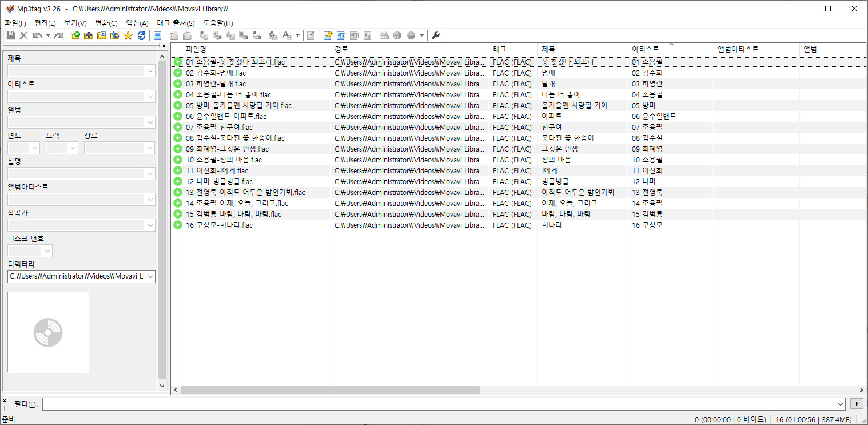Expand the 제목 field dropdown in tag panel

pyautogui.click(x=150, y=71)
